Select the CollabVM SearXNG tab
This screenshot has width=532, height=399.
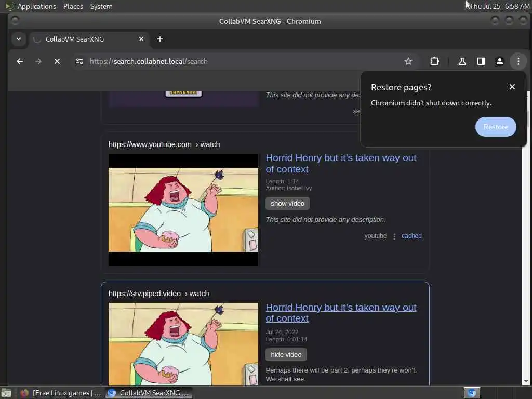click(89, 39)
